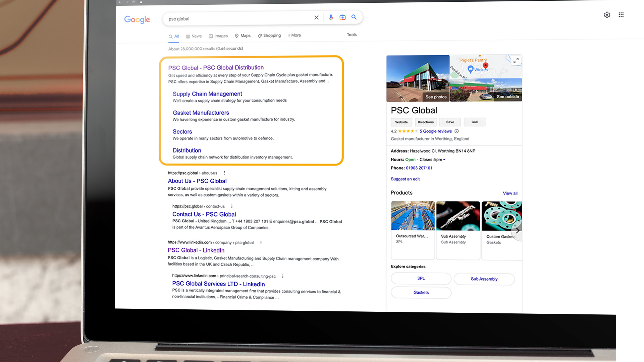Click the Google logo
The width and height of the screenshot is (644, 362).
137,19
